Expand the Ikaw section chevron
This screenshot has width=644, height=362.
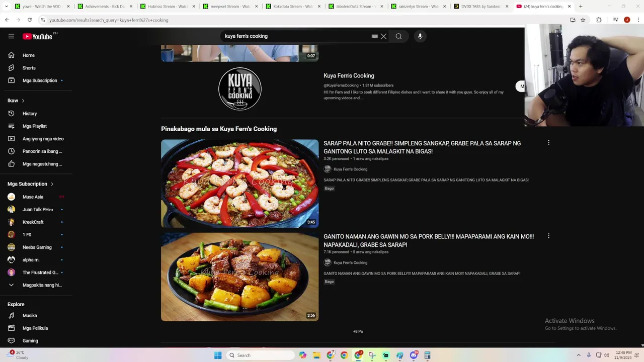coord(23,101)
